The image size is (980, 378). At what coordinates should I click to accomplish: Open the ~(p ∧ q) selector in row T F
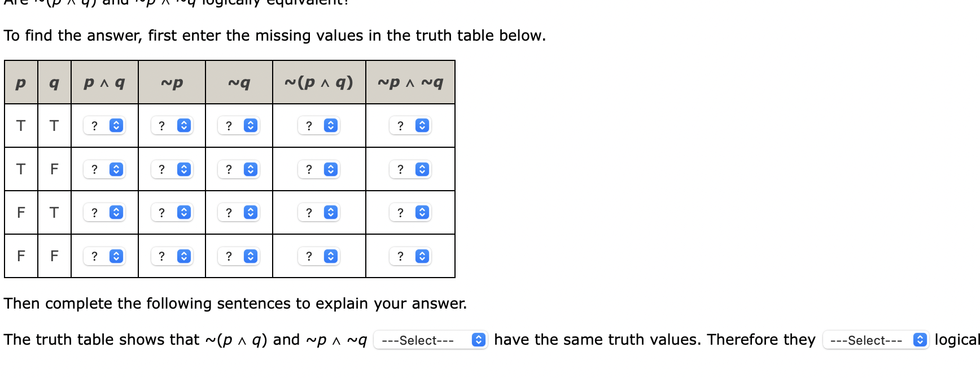pos(319,169)
